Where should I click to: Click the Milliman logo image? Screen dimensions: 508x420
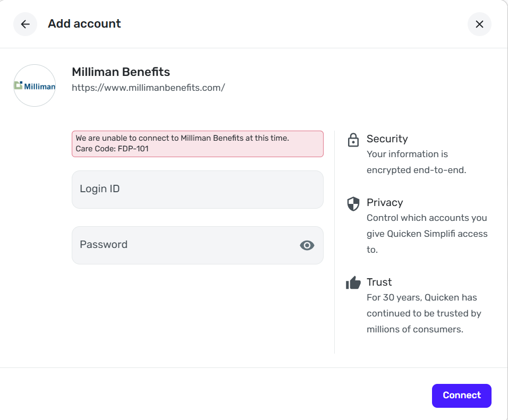click(x=35, y=85)
